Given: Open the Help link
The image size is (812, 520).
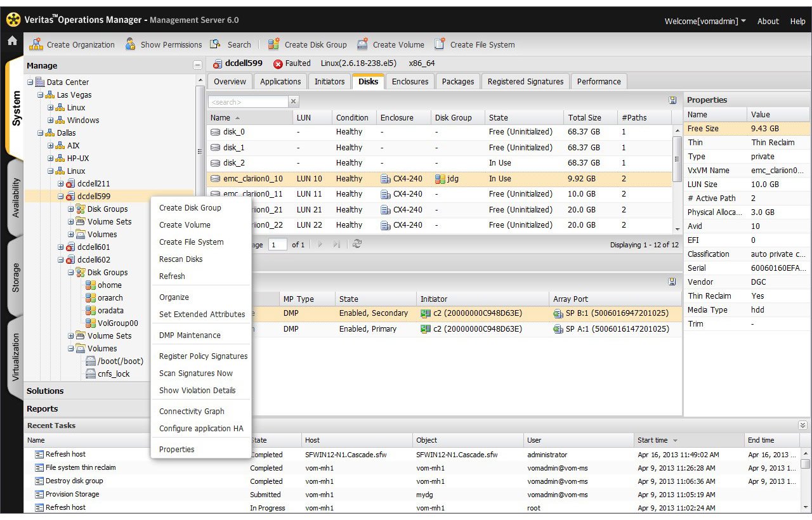Looking at the screenshot, I should point(797,21).
